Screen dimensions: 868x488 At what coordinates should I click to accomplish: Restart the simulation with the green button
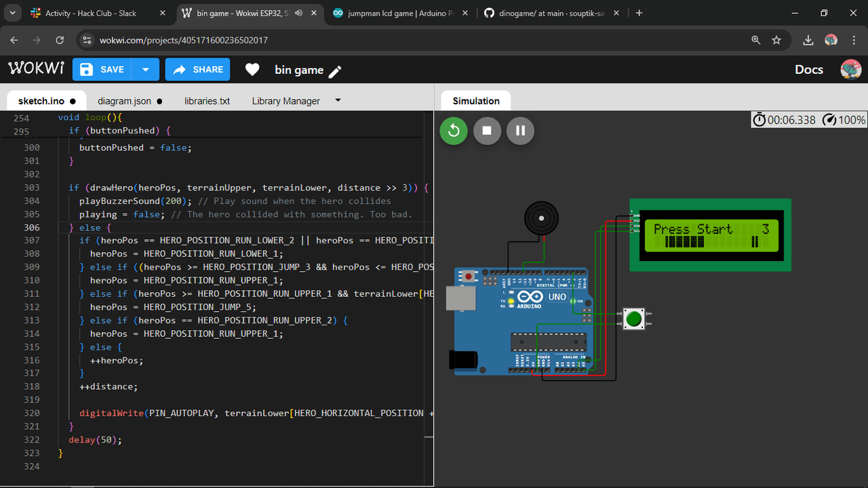454,131
